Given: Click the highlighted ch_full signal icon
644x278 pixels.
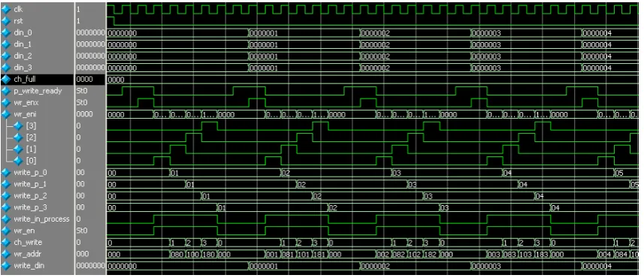Looking at the screenshot, I should tap(6, 79).
